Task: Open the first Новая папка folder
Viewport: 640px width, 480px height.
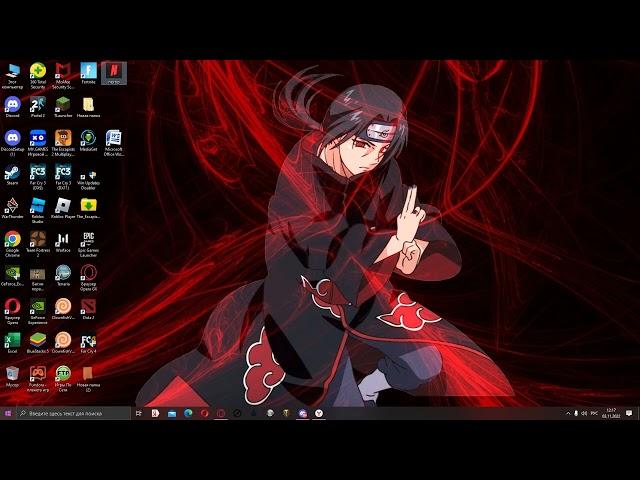Action: 88,107
